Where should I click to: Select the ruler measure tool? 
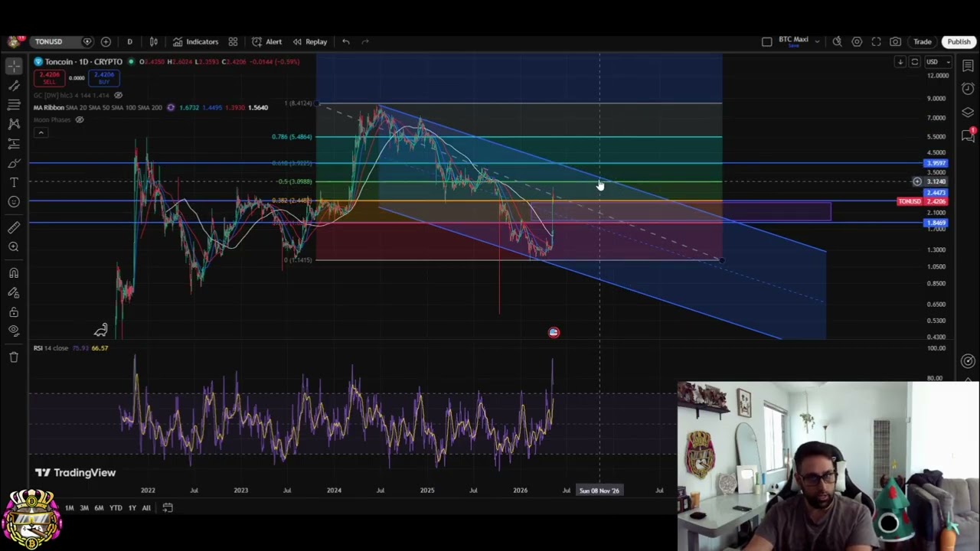(14, 227)
